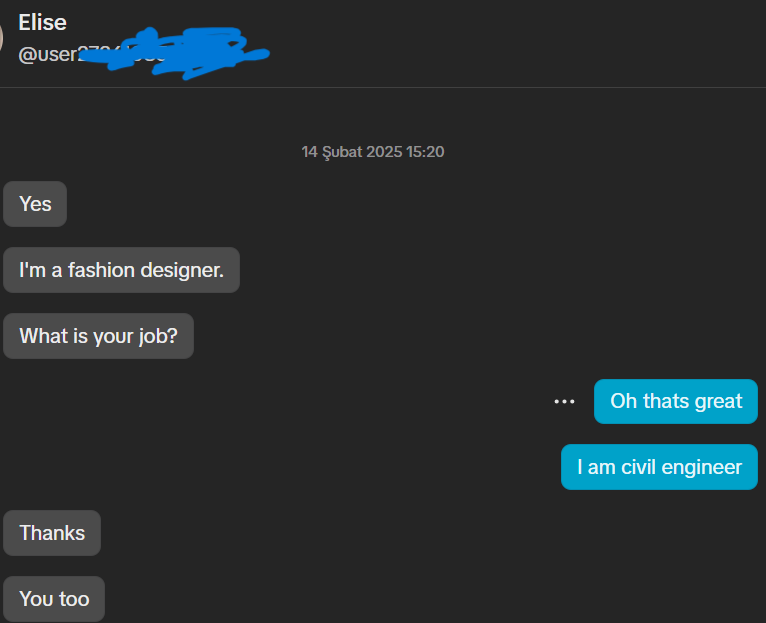Click the "I am civil engineer" message
This screenshot has width=766, height=623.
(659, 467)
